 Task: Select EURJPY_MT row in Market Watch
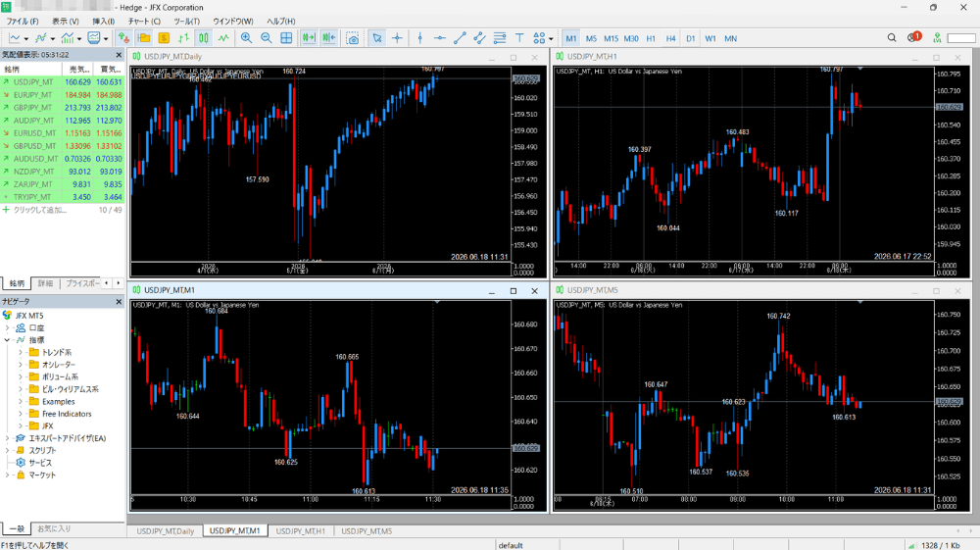click(x=62, y=95)
